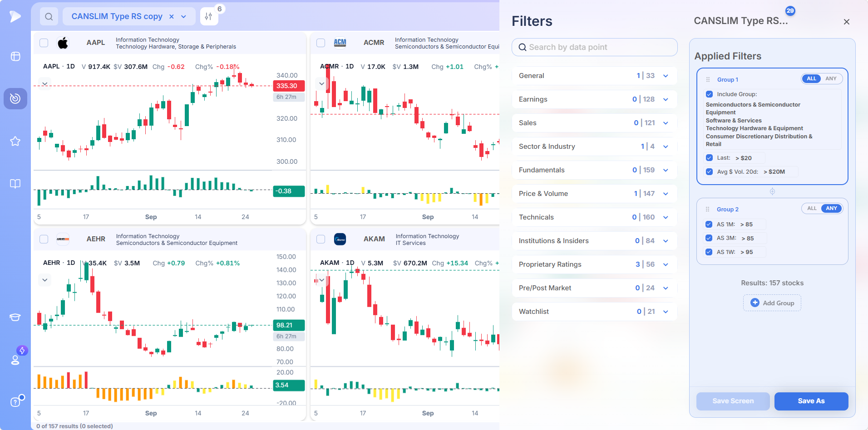This screenshot has height=430, width=868.
Task: Expand the Earnings filter category
Action: click(594, 99)
